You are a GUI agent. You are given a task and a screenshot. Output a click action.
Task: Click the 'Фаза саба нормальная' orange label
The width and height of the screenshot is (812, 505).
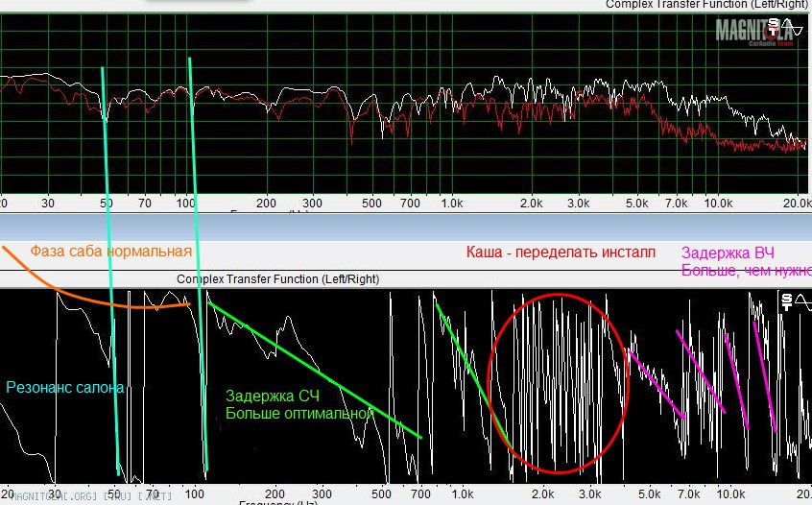(110, 251)
